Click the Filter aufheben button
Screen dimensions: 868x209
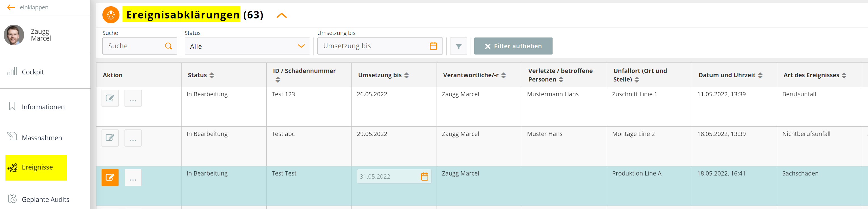coord(513,46)
